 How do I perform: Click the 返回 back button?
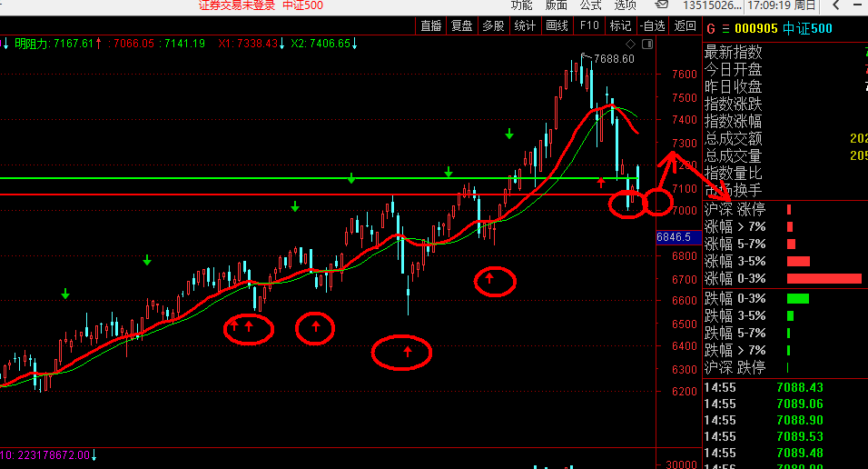coord(685,25)
